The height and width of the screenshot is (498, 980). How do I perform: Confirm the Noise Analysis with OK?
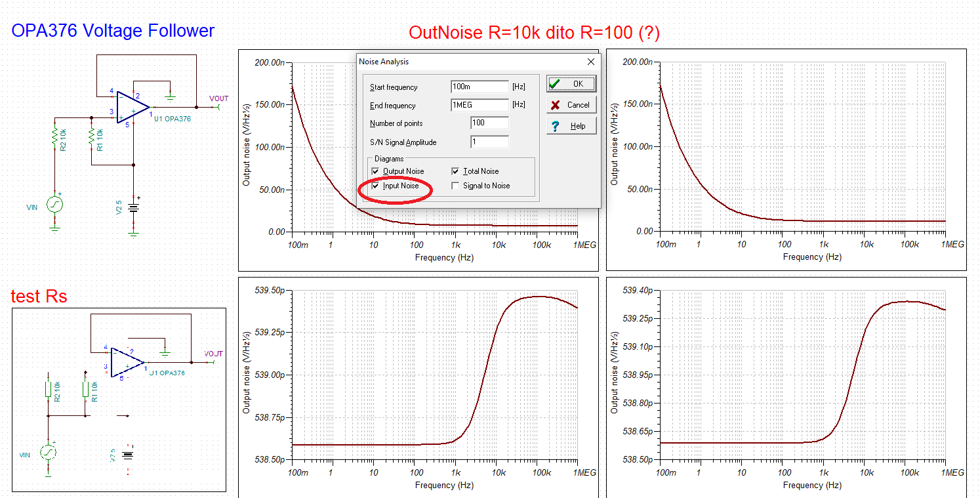point(570,83)
